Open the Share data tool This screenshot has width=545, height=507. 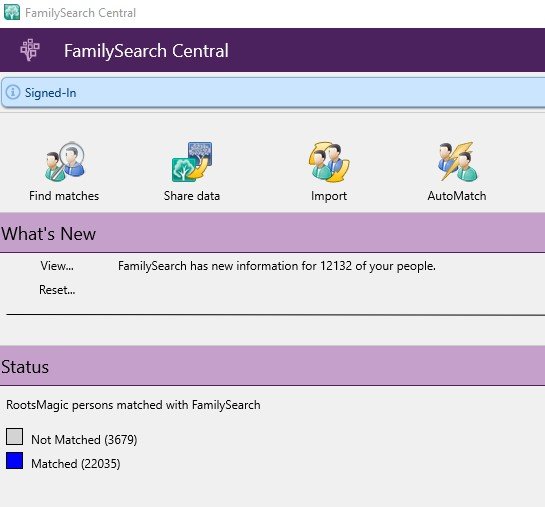(192, 172)
